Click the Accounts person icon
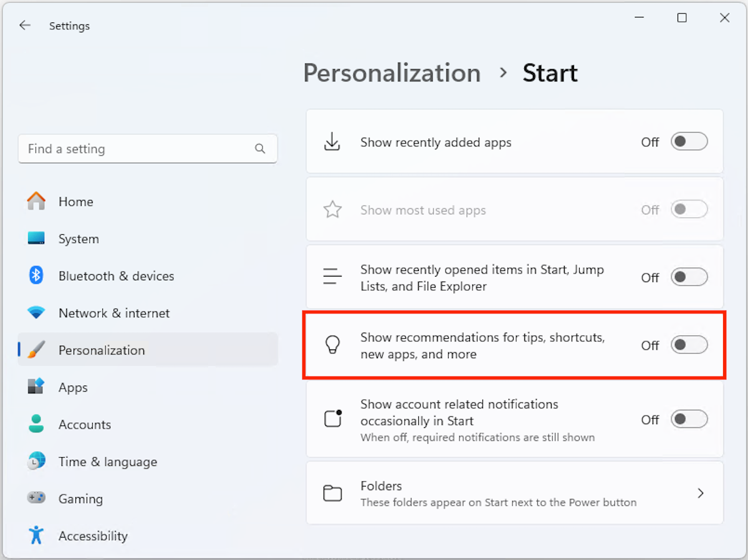The width and height of the screenshot is (748, 560). (36, 424)
